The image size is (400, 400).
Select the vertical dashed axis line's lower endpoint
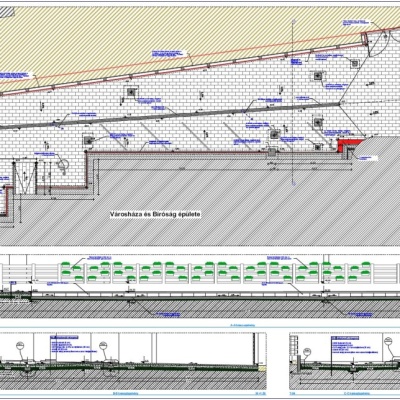coord(293,183)
